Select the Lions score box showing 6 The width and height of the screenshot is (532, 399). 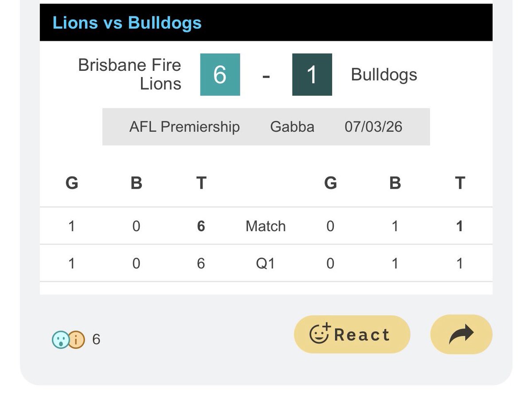[x=220, y=74]
